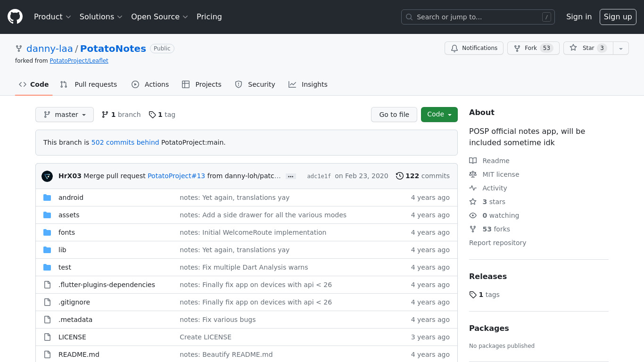Open the Product dropdown menu
The width and height of the screenshot is (644, 362).
click(52, 17)
